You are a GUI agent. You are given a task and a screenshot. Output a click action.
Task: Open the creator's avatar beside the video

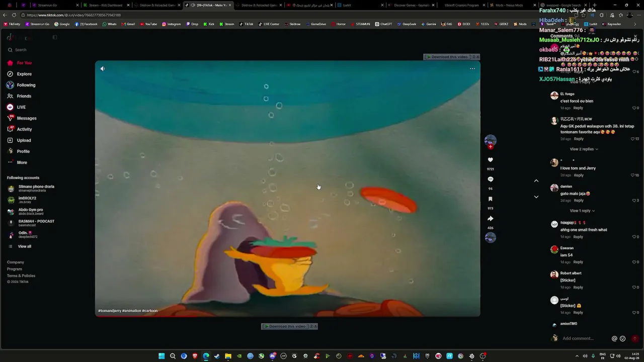tap(491, 140)
